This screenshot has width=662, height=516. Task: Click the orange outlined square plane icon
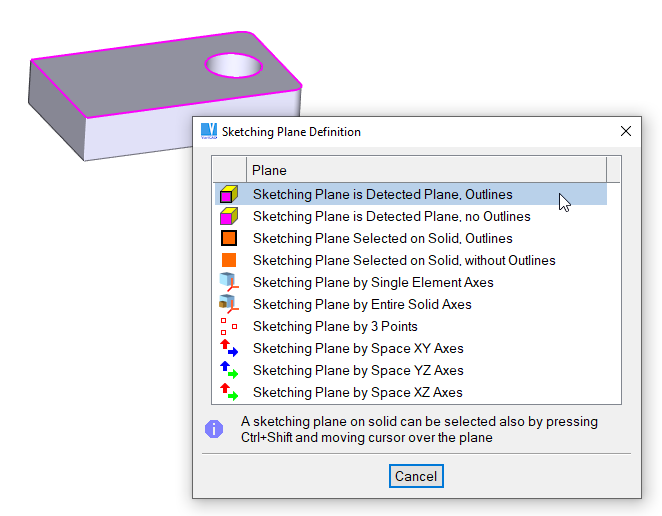click(x=229, y=238)
